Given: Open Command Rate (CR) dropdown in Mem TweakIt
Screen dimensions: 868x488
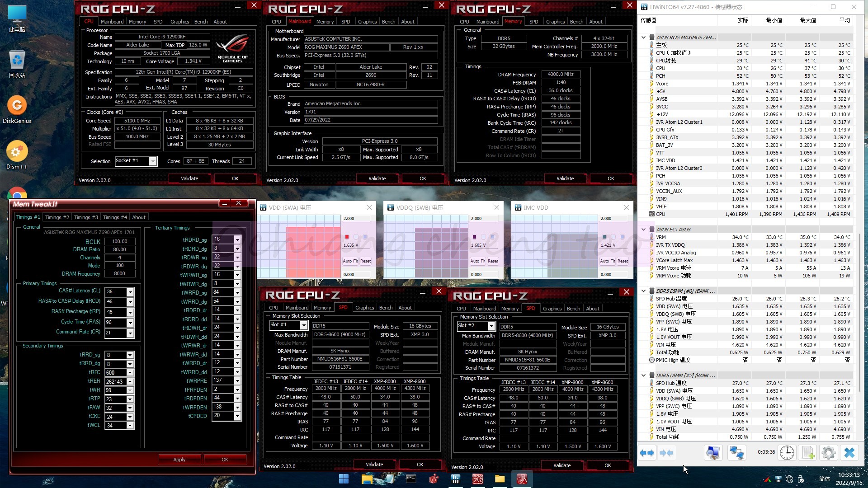Looking at the screenshot, I should click(130, 333).
